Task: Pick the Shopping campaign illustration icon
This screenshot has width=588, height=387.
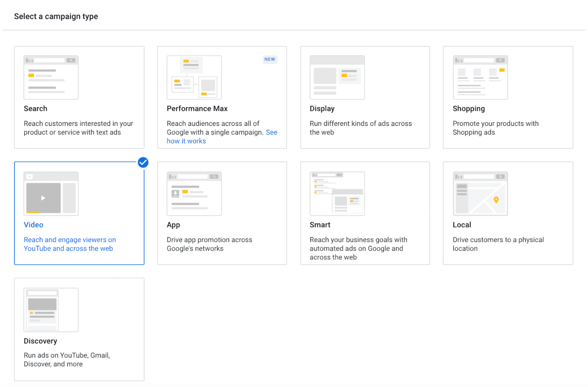Action: [480, 78]
